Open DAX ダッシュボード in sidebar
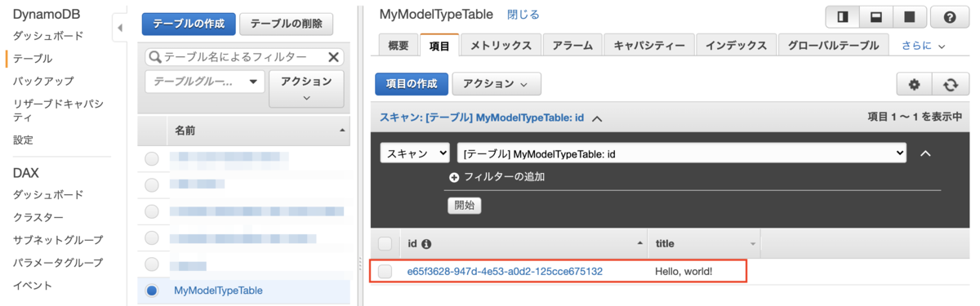Viewport: 980px width, 306px height. 48,195
